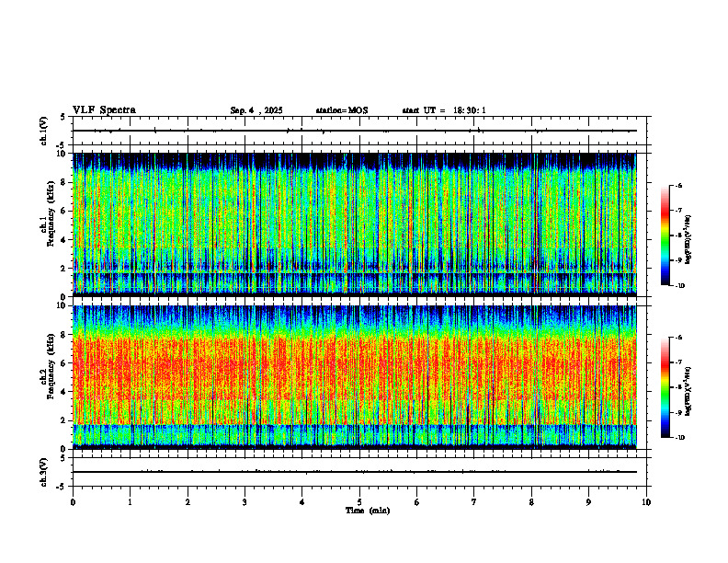Click the "-6" tick on ch.1 colorbar

[679, 185]
